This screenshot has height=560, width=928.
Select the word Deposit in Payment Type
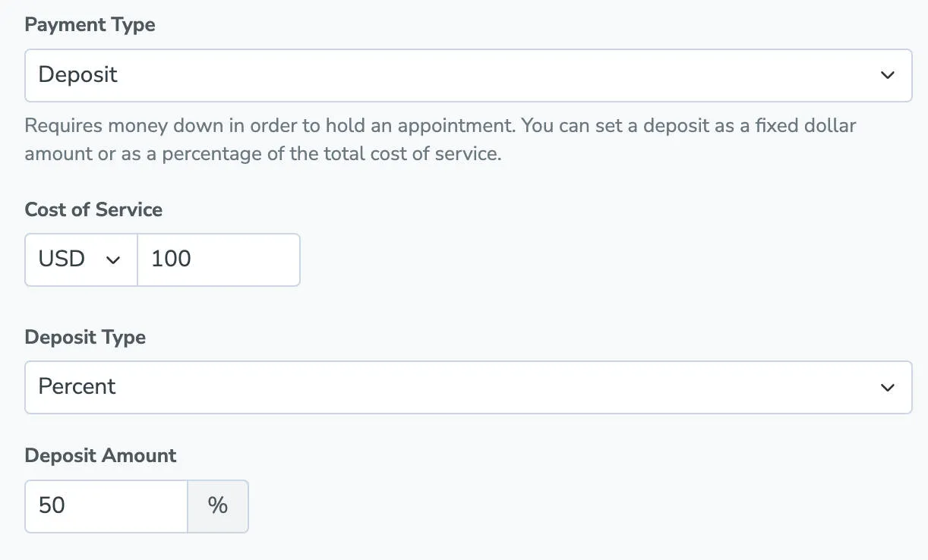coord(79,75)
